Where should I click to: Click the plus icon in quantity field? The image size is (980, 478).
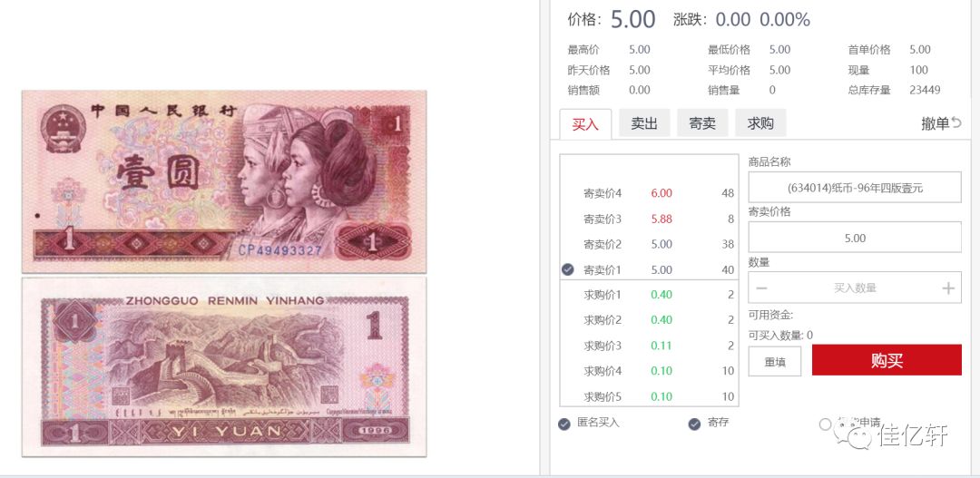point(948,288)
